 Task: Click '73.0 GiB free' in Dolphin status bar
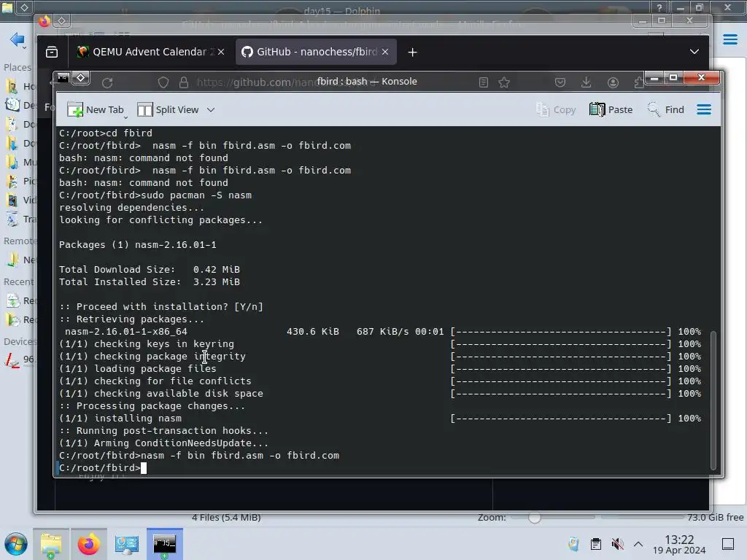point(715,517)
